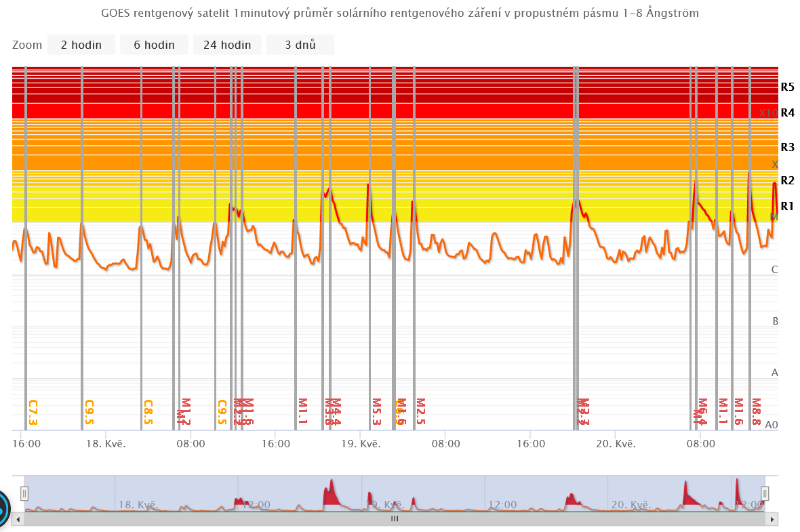Select the 24 hodin zoom range
Image resolution: width=800 pixels, height=532 pixels.
(x=227, y=45)
